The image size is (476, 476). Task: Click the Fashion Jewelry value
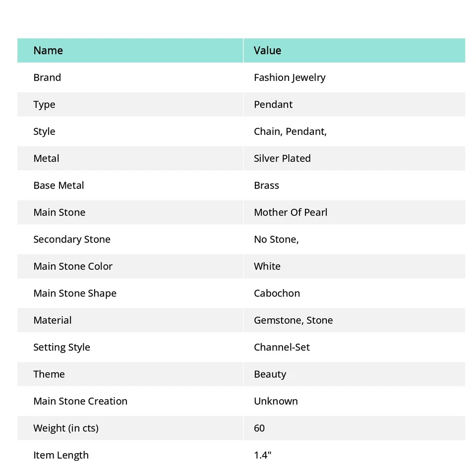point(290,77)
